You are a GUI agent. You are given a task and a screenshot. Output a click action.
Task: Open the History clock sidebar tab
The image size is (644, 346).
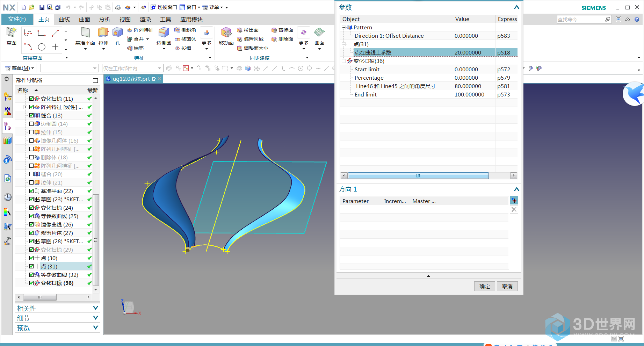point(8,197)
